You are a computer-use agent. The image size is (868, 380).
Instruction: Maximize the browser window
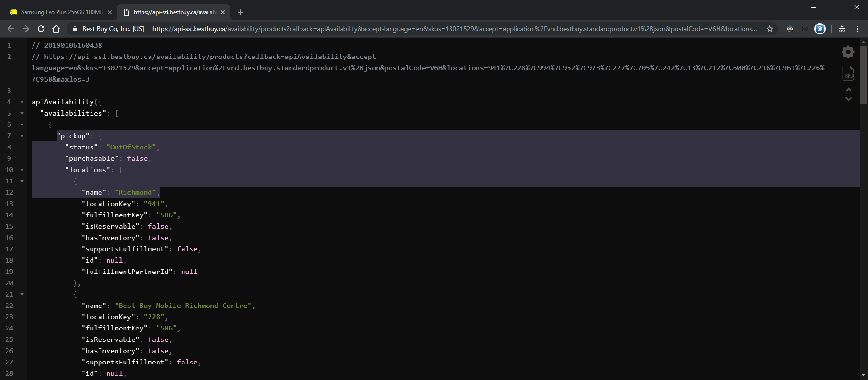tap(835, 7)
